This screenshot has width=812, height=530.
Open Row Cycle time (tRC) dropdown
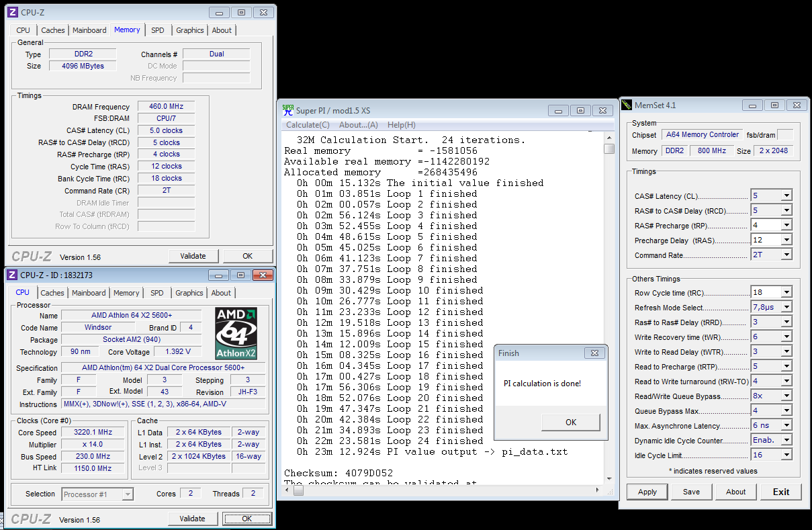click(x=786, y=292)
